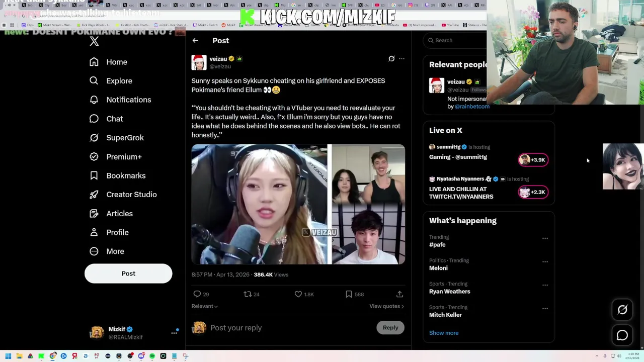The height and width of the screenshot is (362, 644).
Task: Click +3.9K listeners pill for summit1g
Action: point(533,160)
